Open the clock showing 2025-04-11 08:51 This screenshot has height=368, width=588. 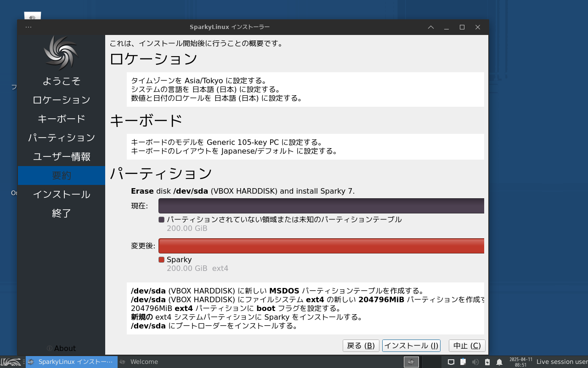pyautogui.click(x=520, y=362)
